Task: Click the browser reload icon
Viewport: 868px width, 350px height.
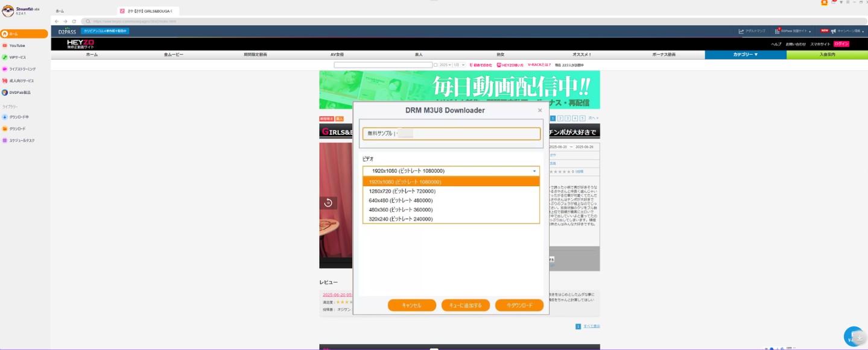Action: coord(74,21)
